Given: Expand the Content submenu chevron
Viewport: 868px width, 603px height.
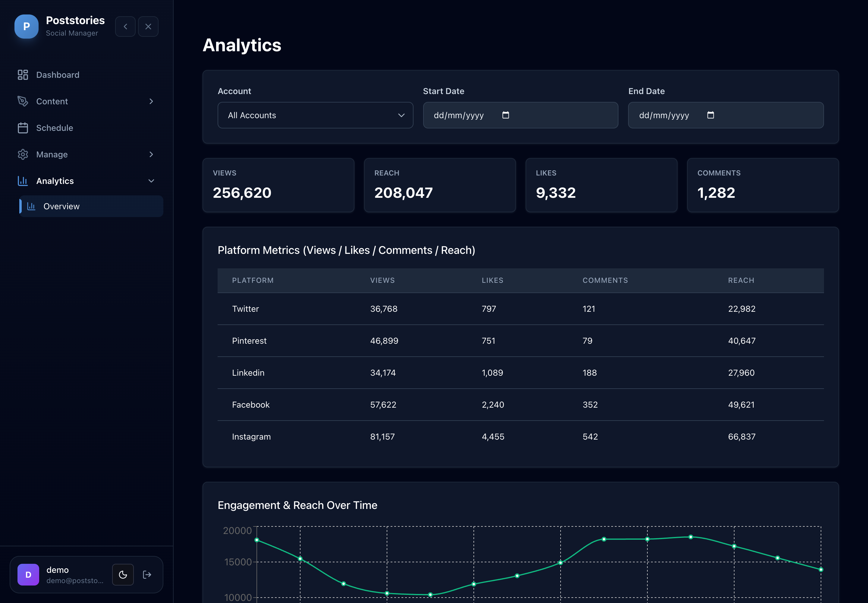Looking at the screenshot, I should (151, 101).
